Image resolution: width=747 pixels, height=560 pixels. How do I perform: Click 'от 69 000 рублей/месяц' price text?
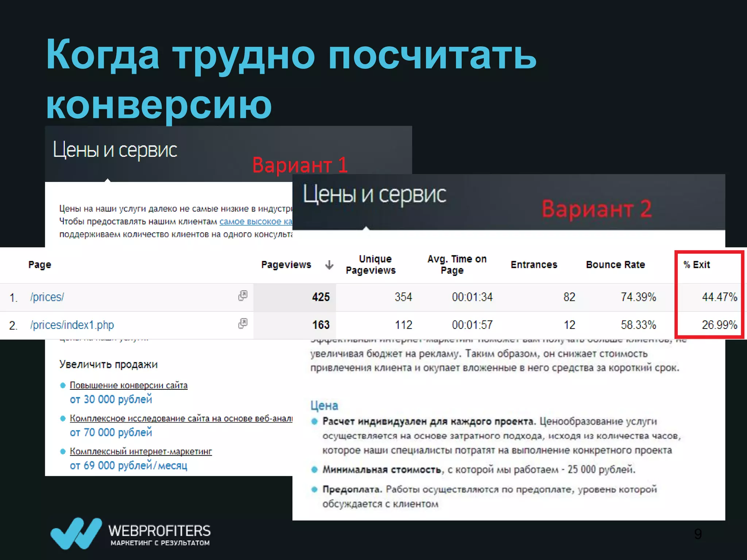129,466
